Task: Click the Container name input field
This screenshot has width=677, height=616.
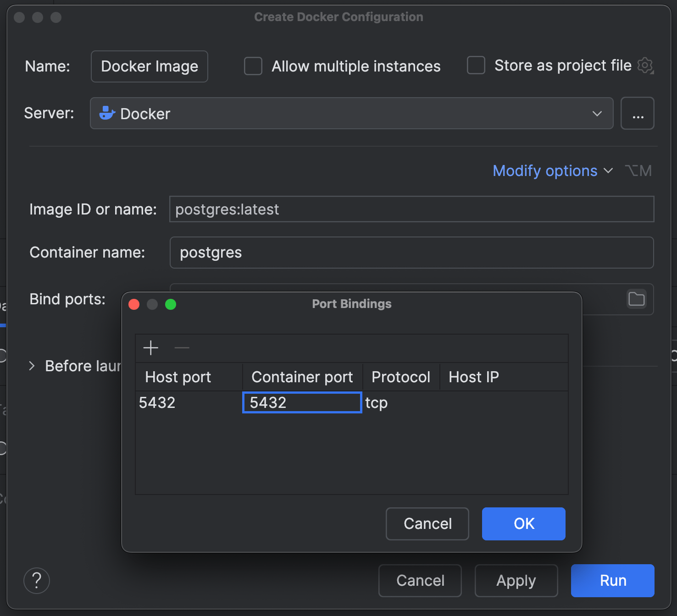Action: click(411, 253)
